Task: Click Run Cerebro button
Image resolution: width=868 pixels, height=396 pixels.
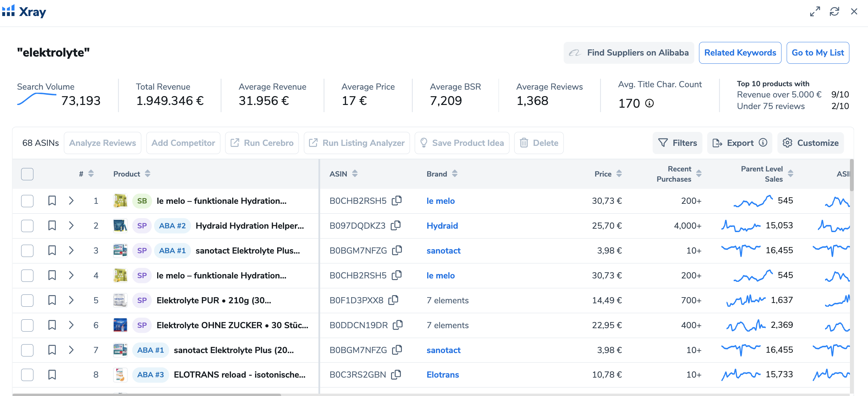Action: [262, 143]
